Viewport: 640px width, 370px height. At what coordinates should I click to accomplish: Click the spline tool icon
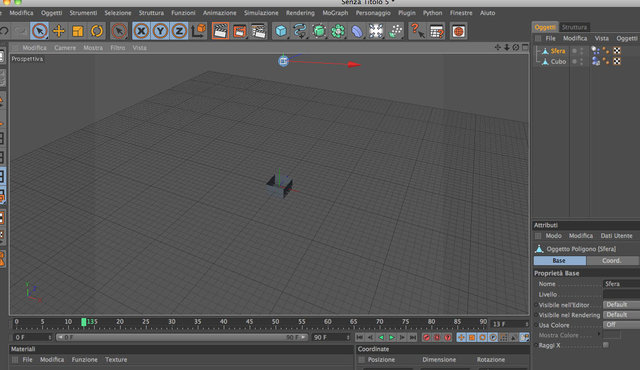tap(300, 31)
